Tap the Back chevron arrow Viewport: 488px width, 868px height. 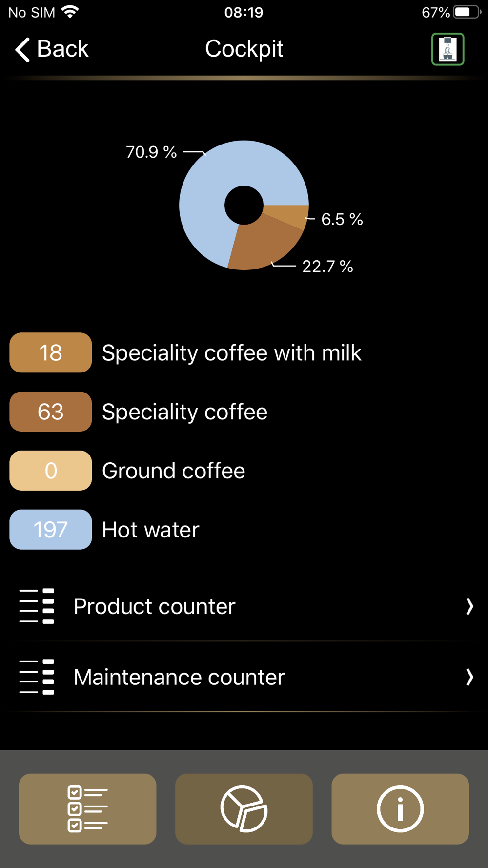pyautogui.click(x=22, y=49)
